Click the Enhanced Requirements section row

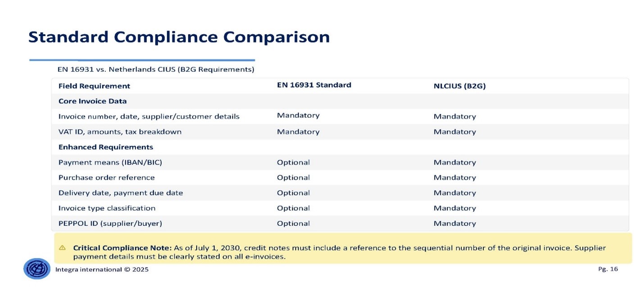coord(106,147)
